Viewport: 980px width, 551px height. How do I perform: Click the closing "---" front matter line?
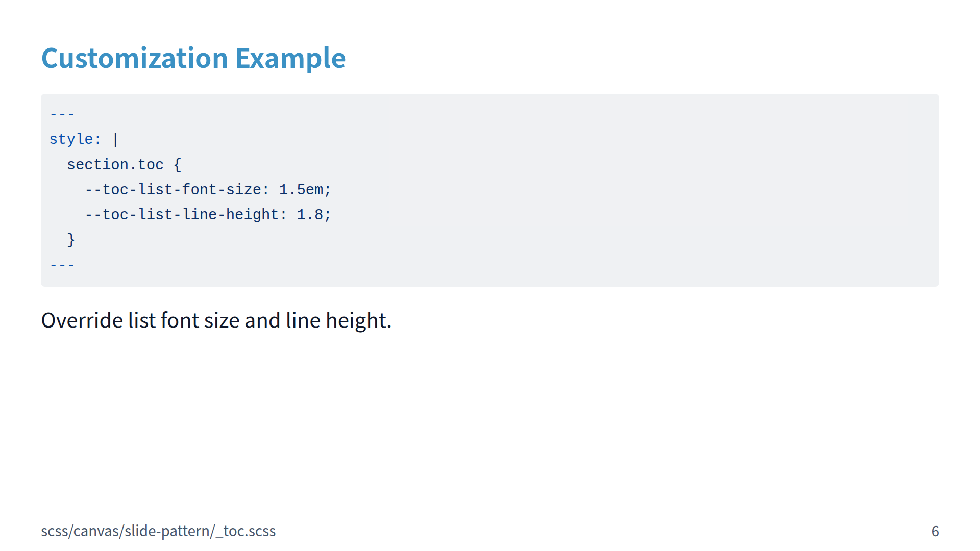pyautogui.click(x=62, y=265)
